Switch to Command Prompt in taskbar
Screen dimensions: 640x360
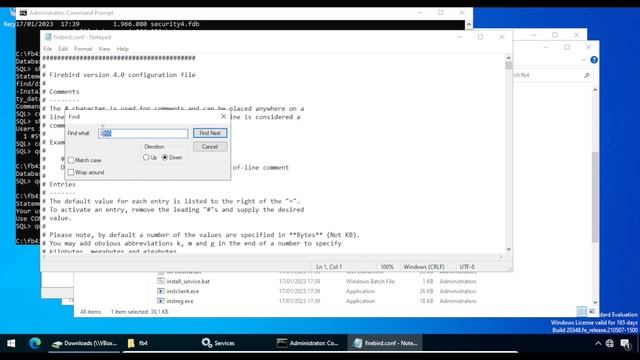(308, 343)
